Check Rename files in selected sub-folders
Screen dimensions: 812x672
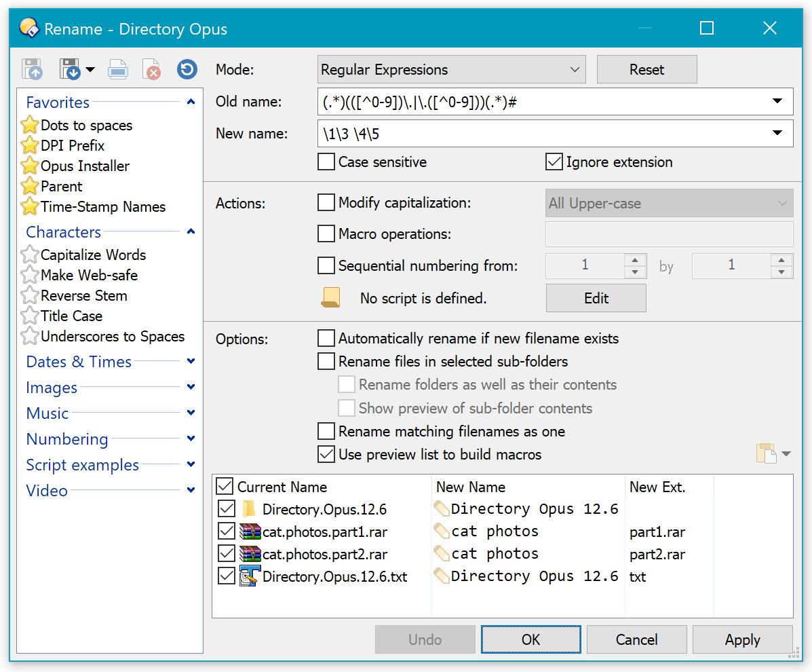[326, 361]
